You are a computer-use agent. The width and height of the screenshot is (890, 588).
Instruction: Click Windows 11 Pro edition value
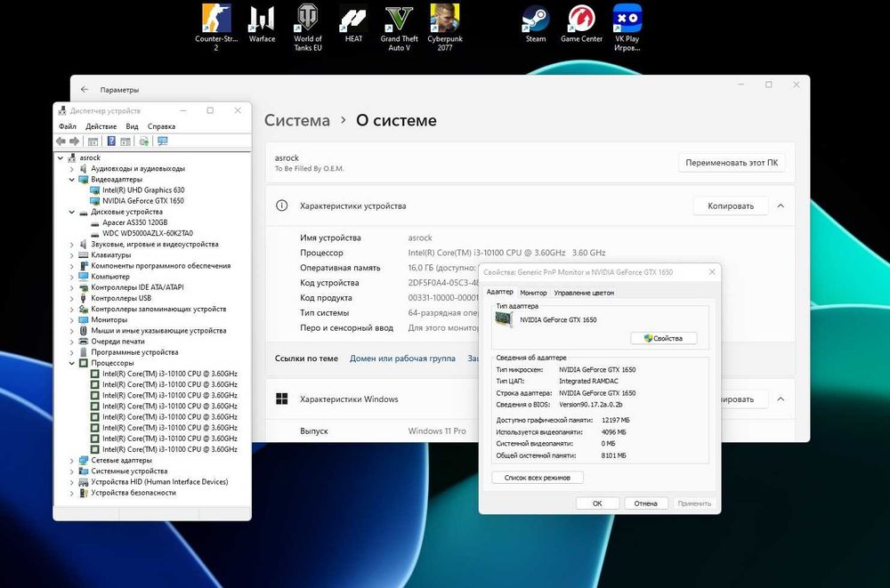pyautogui.click(x=437, y=431)
